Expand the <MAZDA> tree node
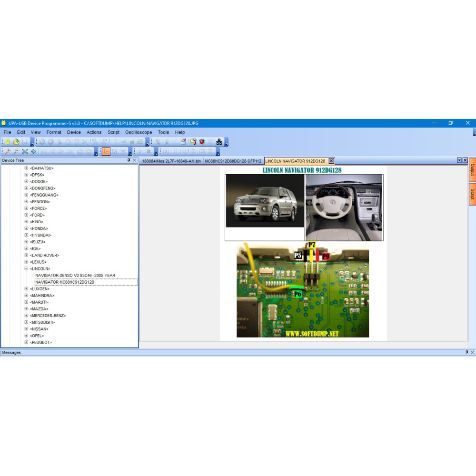This screenshot has height=476, width=476. pos(26,309)
